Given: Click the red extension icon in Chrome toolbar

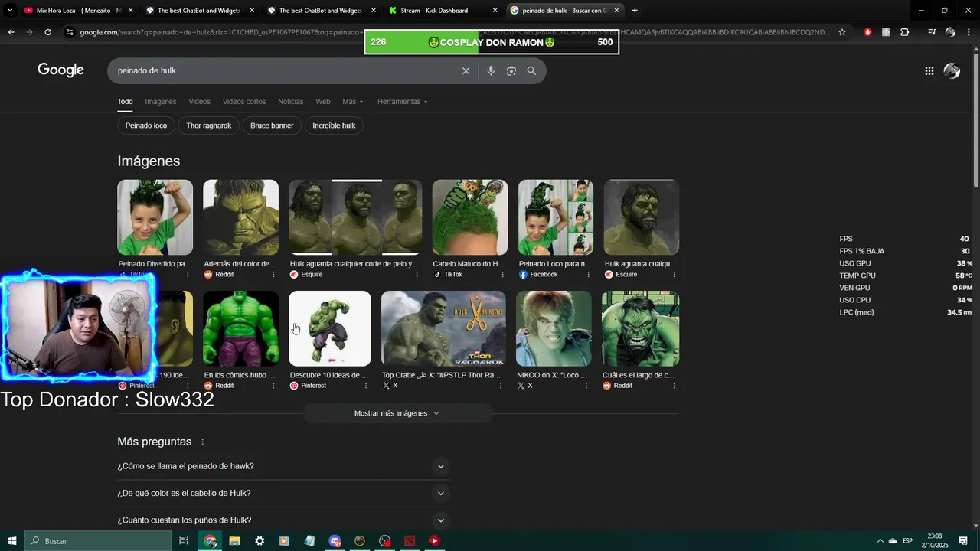Looking at the screenshot, I should [867, 32].
